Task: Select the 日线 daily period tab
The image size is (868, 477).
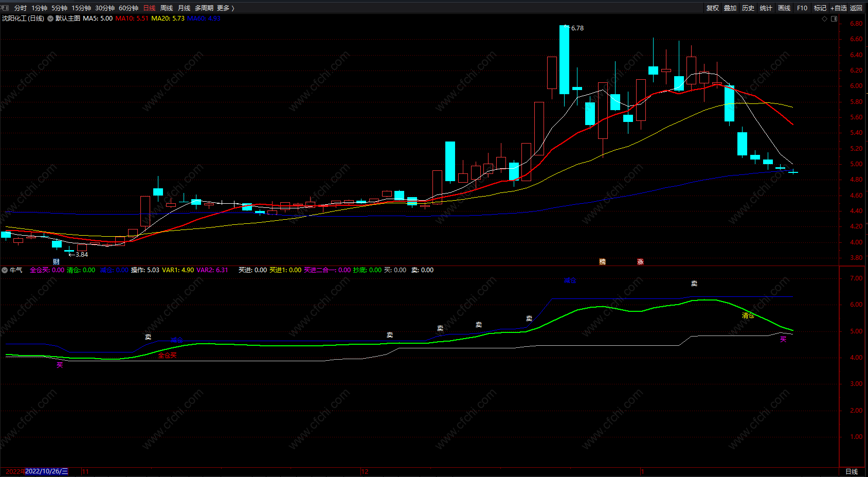Action: [x=149, y=8]
